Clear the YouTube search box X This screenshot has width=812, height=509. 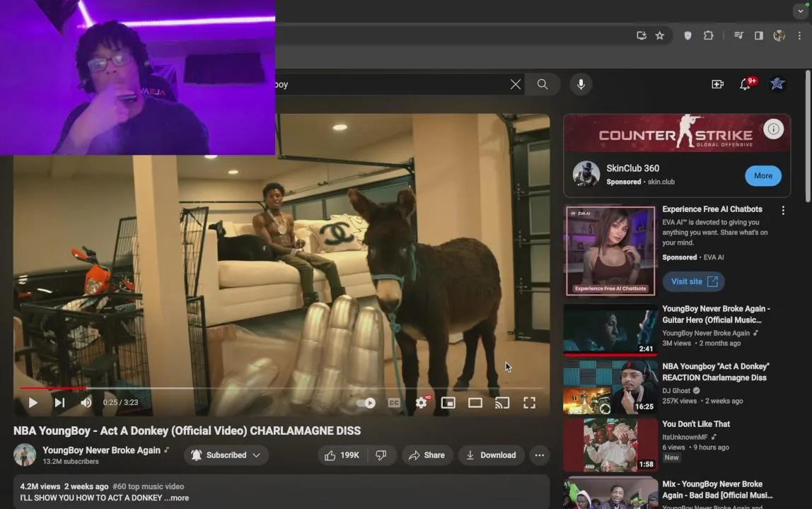pyautogui.click(x=515, y=84)
